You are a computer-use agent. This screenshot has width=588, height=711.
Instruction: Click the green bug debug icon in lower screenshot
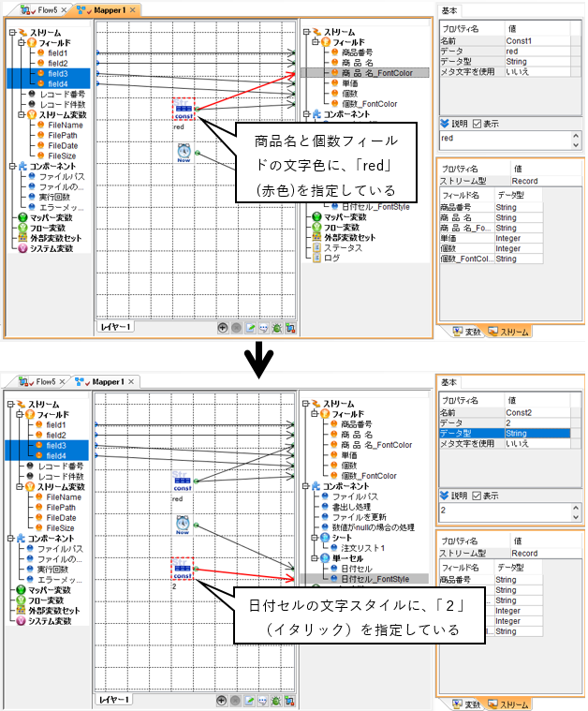point(275,700)
